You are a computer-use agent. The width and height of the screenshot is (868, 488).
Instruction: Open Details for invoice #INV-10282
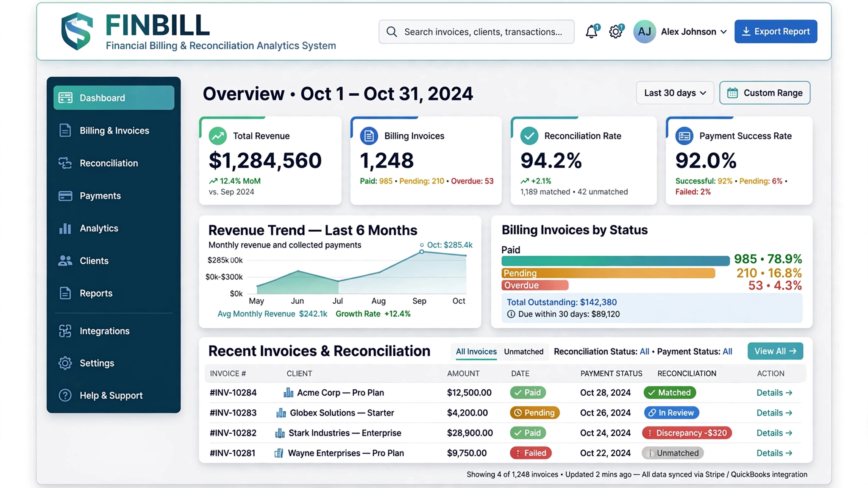point(774,433)
